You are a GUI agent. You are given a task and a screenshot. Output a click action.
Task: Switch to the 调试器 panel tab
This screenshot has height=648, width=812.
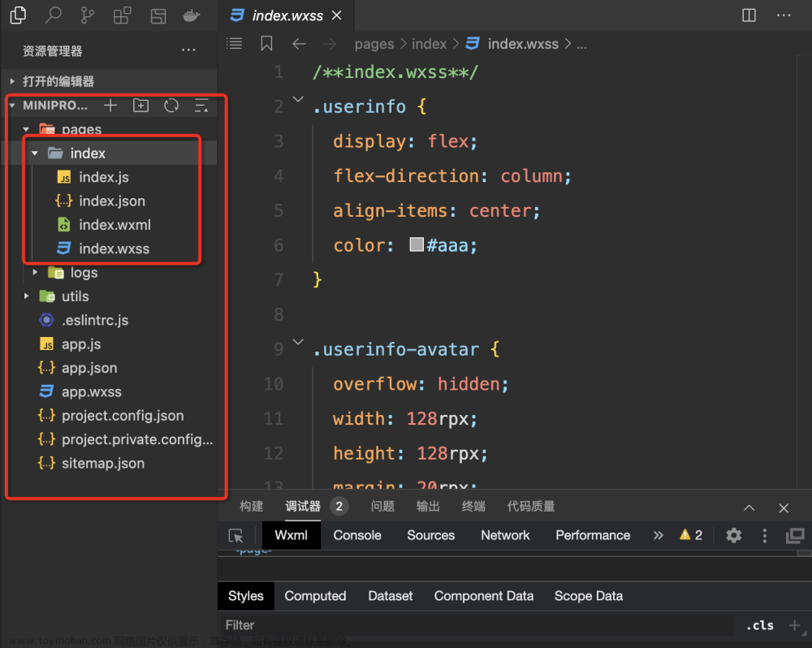[x=303, y=506]
